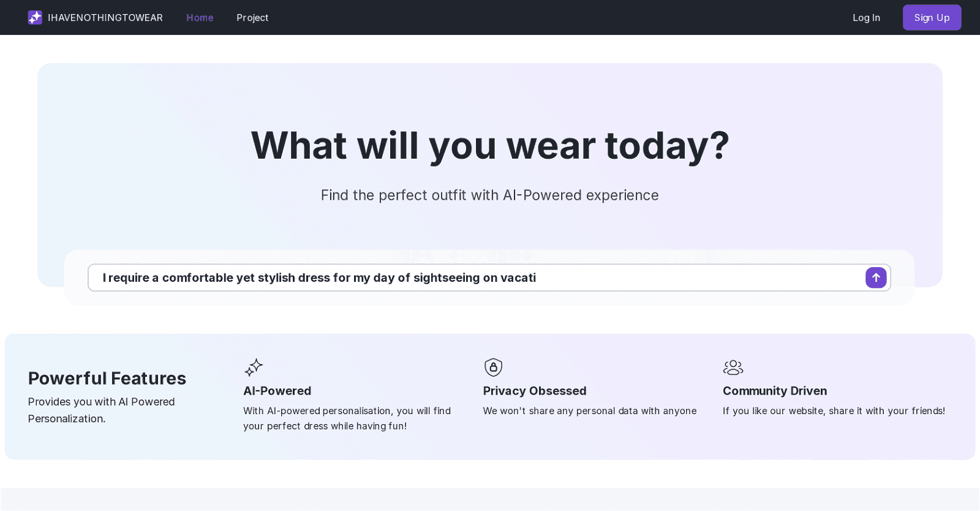The width and height of the screenshot is (980, 511).
Task: Submit the prompt with the purple arrow icon
Action: (x=875, y=278)
